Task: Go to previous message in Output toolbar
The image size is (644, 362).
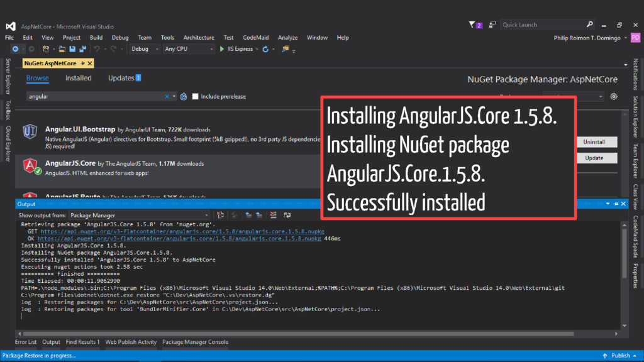Action: (248, 215)
